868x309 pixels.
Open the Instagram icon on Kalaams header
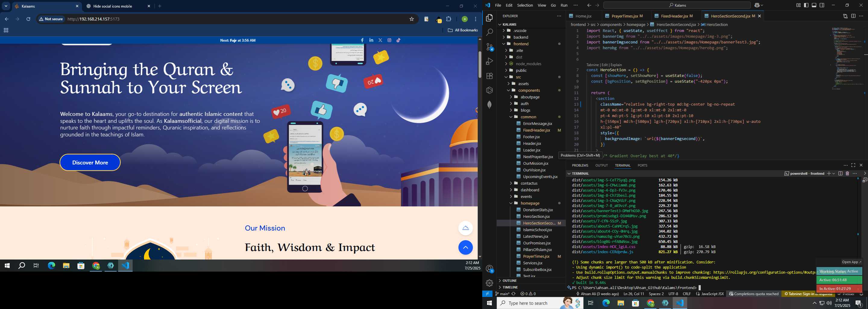(x=389, y=40)
